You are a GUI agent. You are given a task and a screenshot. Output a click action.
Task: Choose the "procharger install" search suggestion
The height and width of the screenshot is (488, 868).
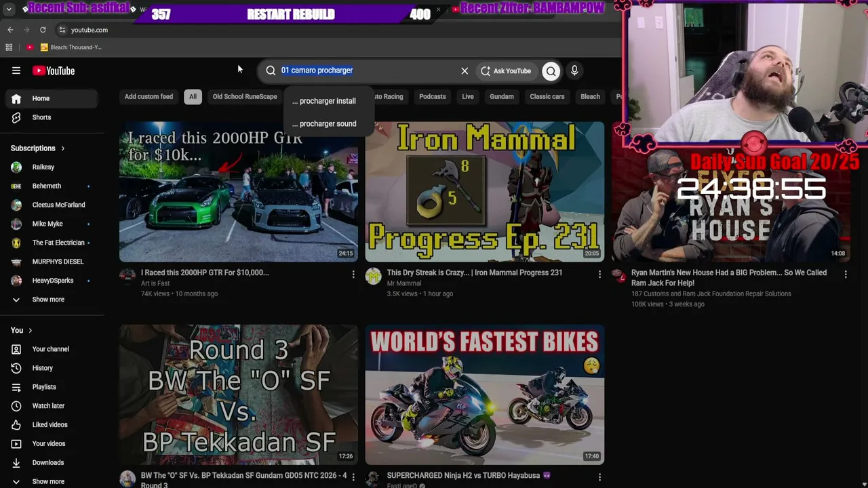[328, 101]
